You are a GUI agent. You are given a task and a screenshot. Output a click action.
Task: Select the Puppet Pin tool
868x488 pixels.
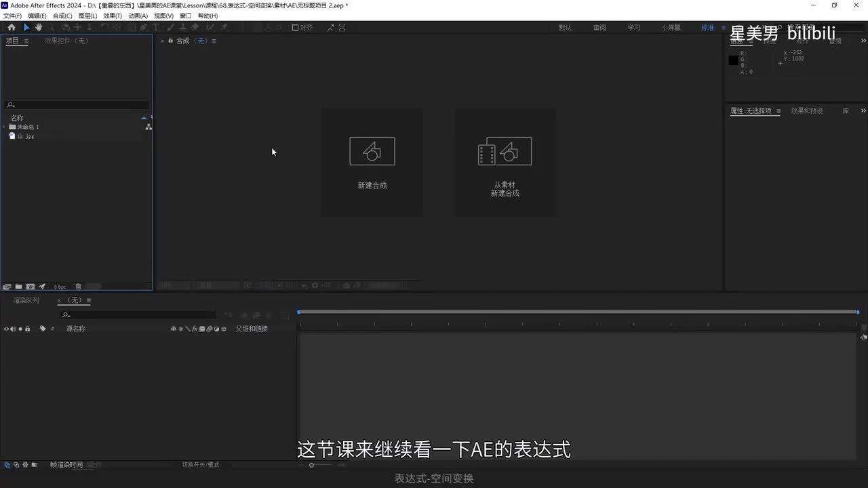(x=224, y=27)
